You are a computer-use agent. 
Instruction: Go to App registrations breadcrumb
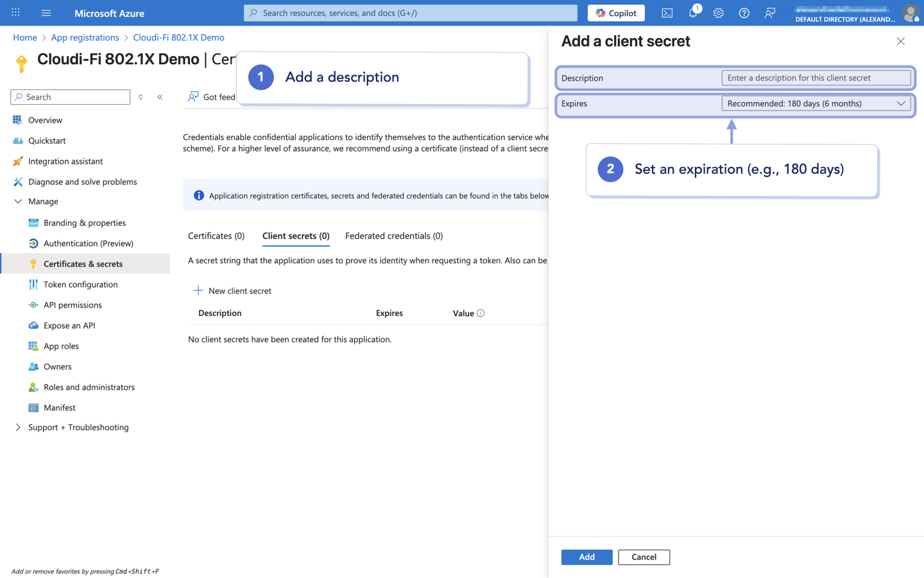(x=85, y=37)
